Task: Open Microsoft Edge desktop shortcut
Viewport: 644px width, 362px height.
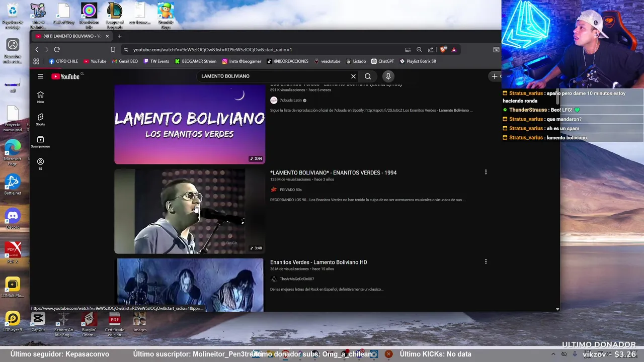Action: click(x=13, y=153)
